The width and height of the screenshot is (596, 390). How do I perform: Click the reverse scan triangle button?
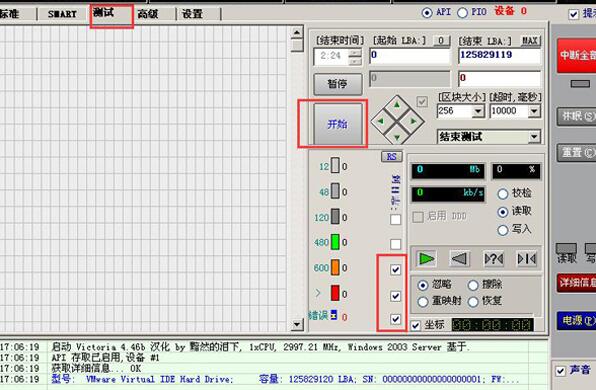click(459, 259)
